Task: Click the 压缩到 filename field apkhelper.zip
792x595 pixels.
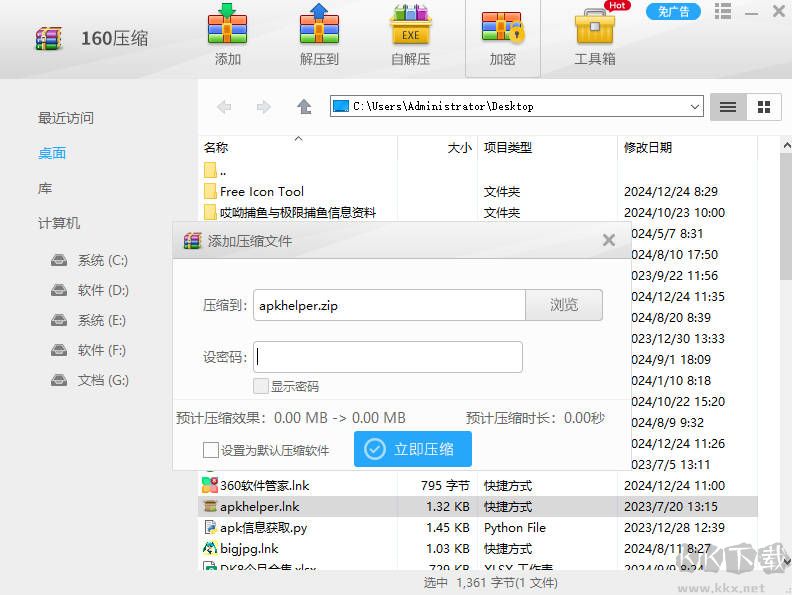Action: pos(389,305)
